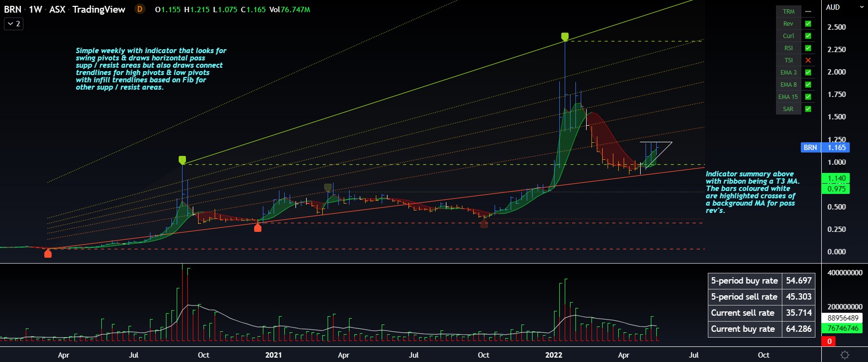The width and height of the screenshot is (868, 362).
Task: Expand the collapsed indicators legend showing 2
Action: click(x=14, y=23)
